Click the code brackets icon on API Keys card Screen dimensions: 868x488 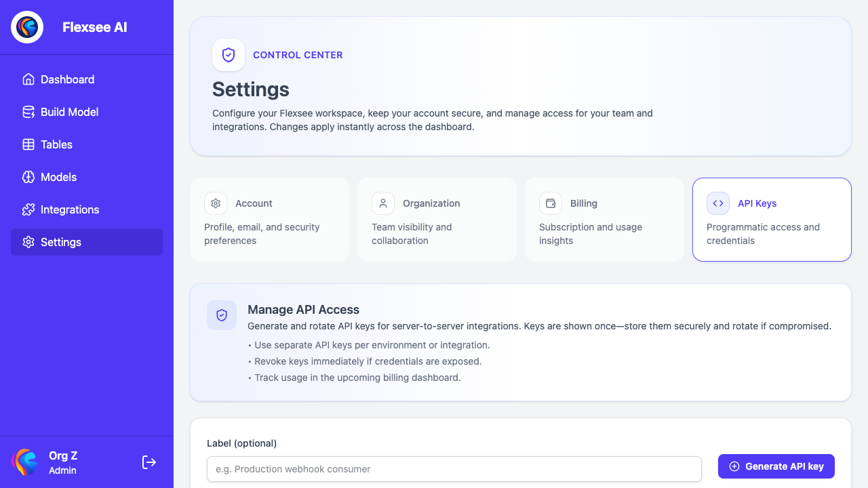click(x=718, y=203)
